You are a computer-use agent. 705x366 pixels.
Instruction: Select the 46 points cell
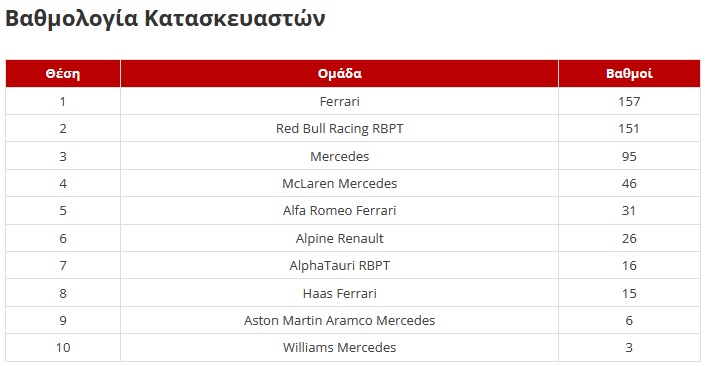[x=629, y=183]
